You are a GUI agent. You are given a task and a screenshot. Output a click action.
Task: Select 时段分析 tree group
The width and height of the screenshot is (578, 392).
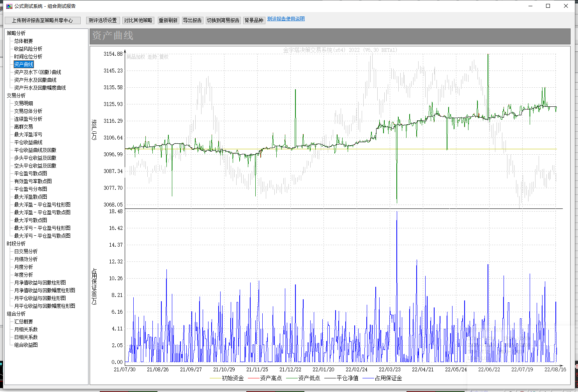tap(16, 244)
